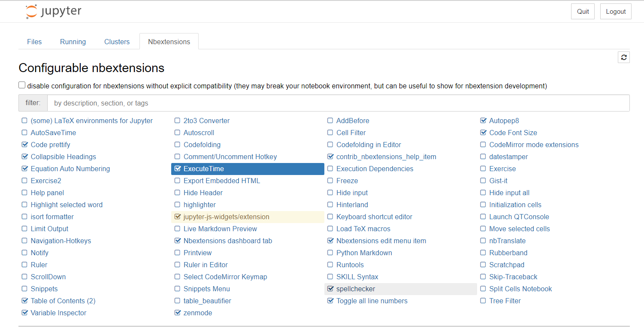
Task: Select the 2to3 Converter extension
Action: click(x=206, y=121)
